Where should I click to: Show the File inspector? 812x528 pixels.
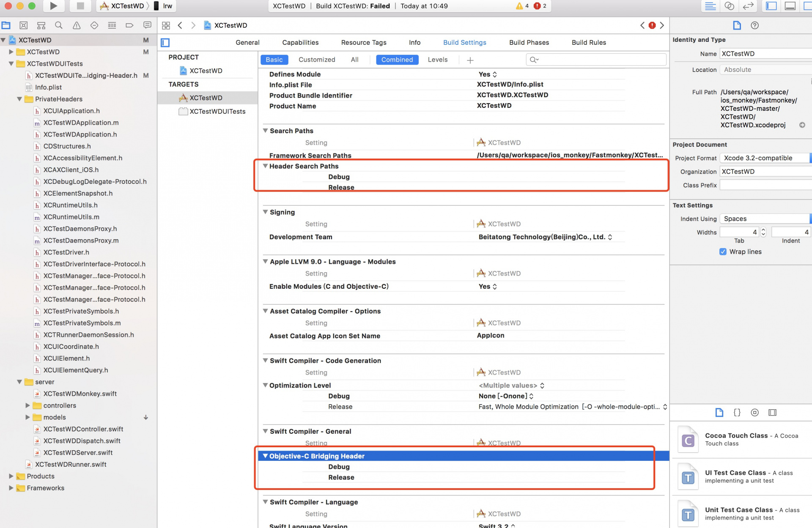[737, 25]
